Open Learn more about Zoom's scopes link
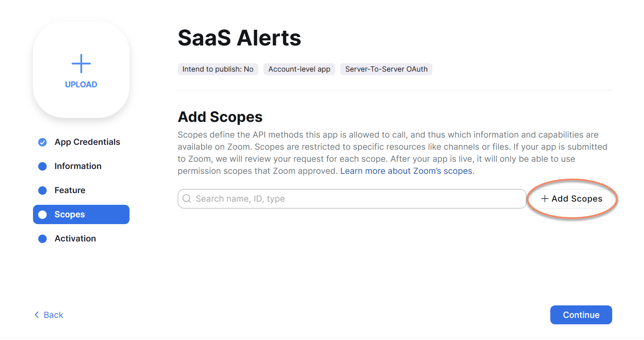This screenshot has width=644, height=340. pos(407,171)
